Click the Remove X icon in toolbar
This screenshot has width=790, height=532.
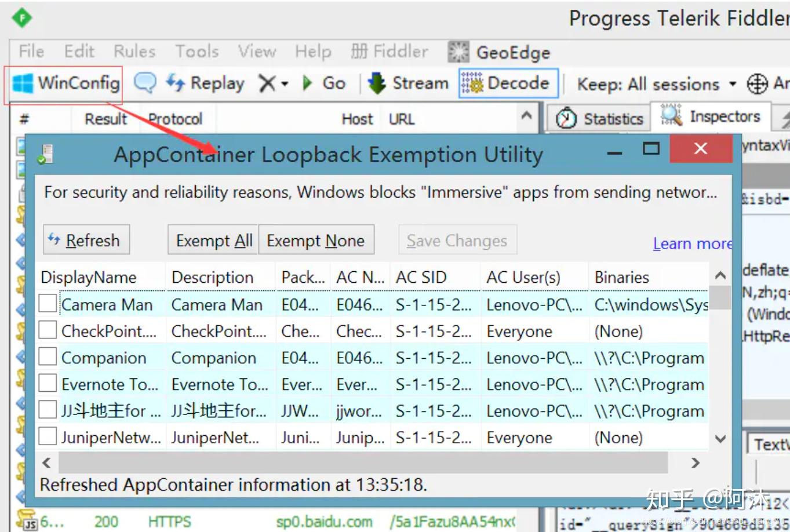pos(267,83)
